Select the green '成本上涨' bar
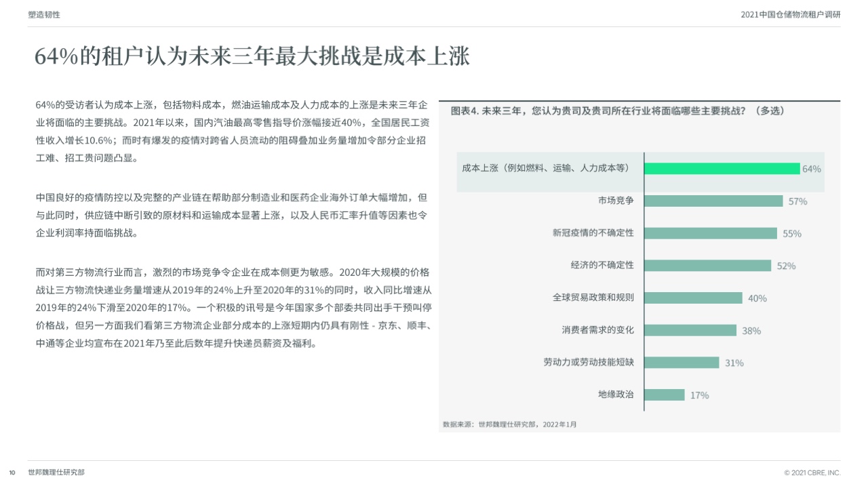This screenshot has height=488, width=868. [722, 169]
